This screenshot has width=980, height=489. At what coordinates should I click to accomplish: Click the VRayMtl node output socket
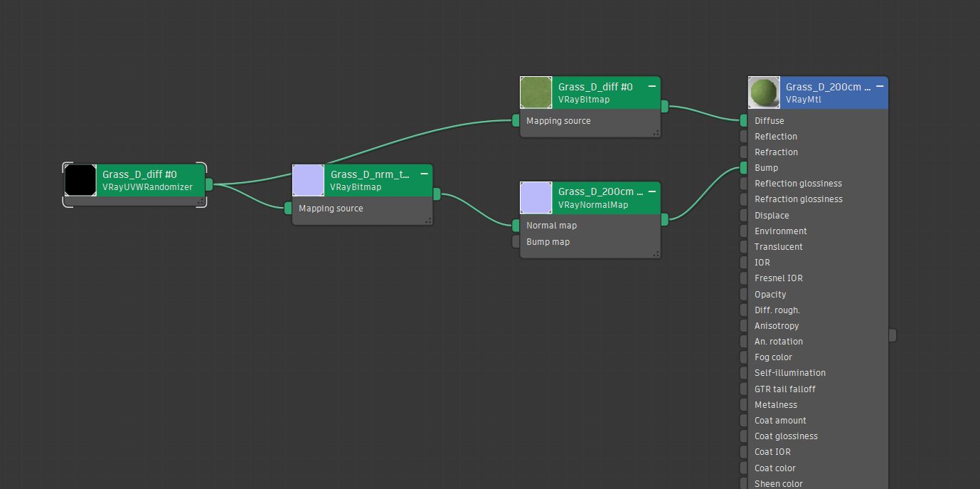(893, 335)
